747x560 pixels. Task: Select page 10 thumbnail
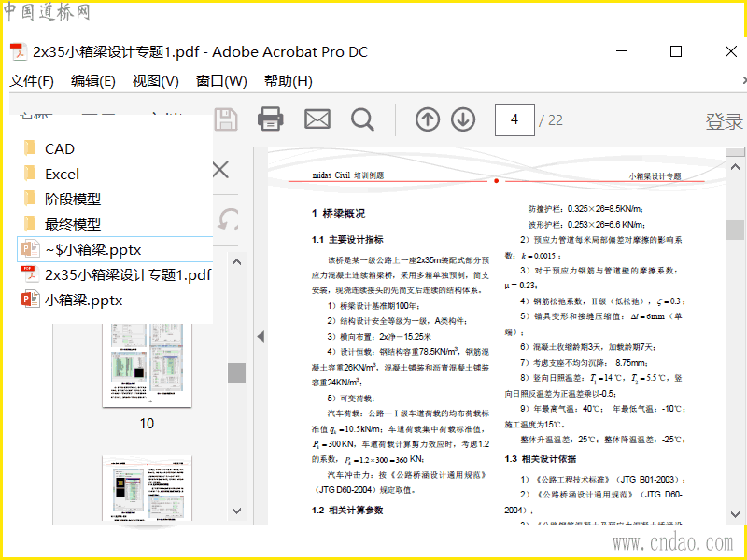[147, 365]
